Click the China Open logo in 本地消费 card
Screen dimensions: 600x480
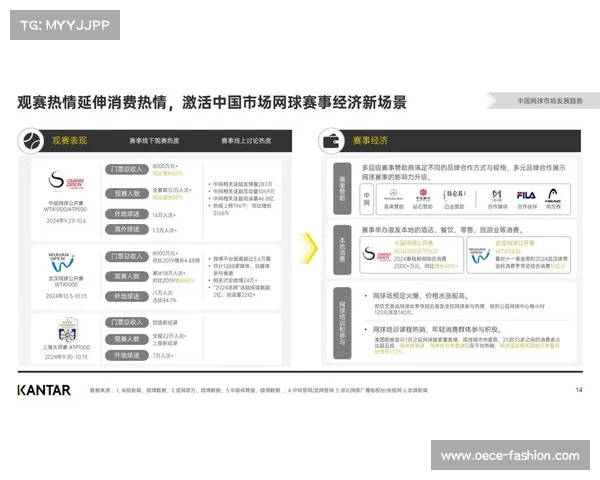point(377,255)
